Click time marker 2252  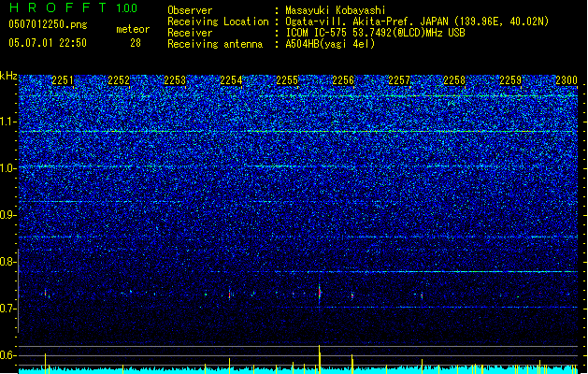119,80
